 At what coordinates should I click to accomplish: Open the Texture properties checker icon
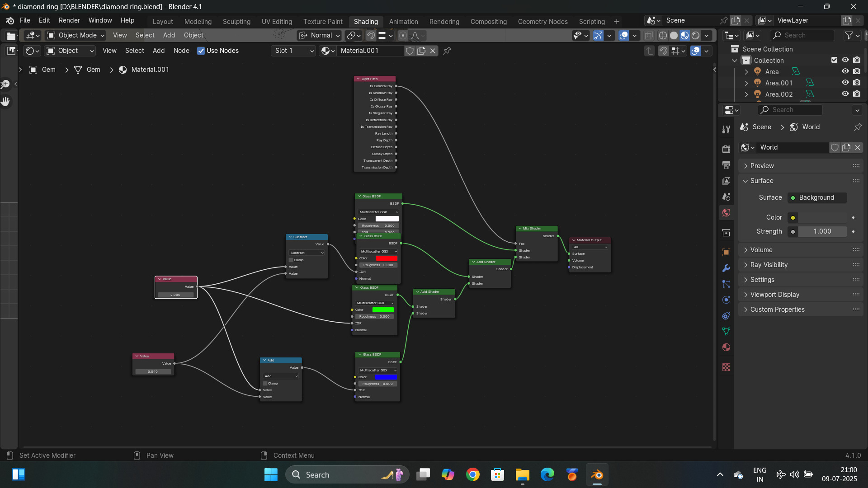tap(726, 367)
